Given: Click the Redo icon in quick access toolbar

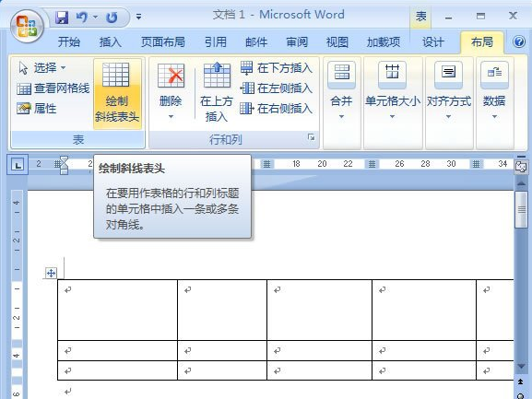Looking at the screenshot, I should tap(112, 17).
